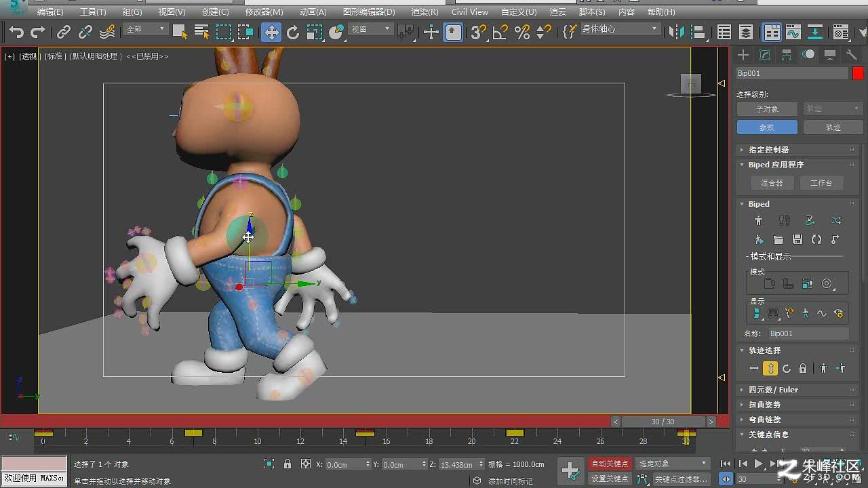Collapse the Biped 应用程序 rollout

coord(798,165)
